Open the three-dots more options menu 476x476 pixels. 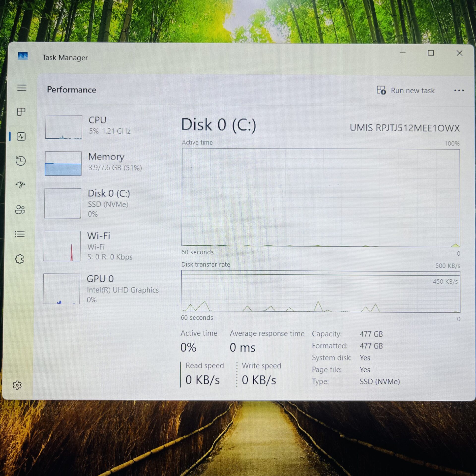(x=459, y=90)
